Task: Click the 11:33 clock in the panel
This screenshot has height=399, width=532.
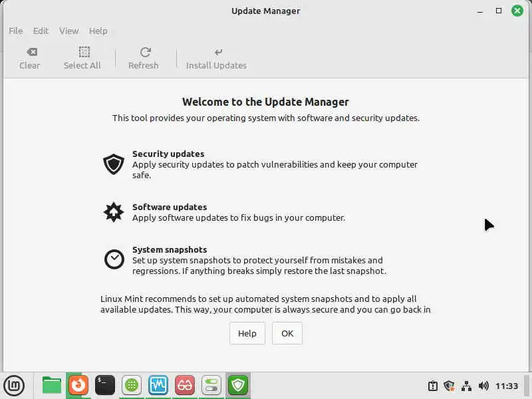Action: (507, 386)
